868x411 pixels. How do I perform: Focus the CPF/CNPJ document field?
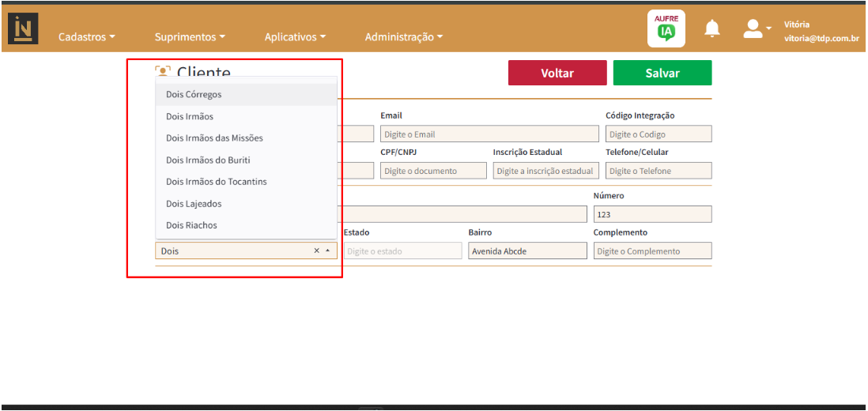(433, 171)
